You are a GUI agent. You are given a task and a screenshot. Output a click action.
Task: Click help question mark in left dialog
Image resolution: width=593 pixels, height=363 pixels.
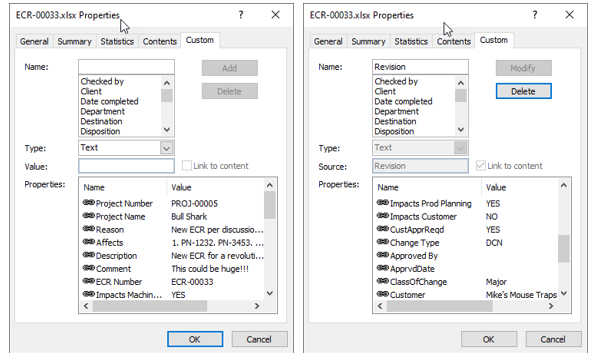point(241,15)
